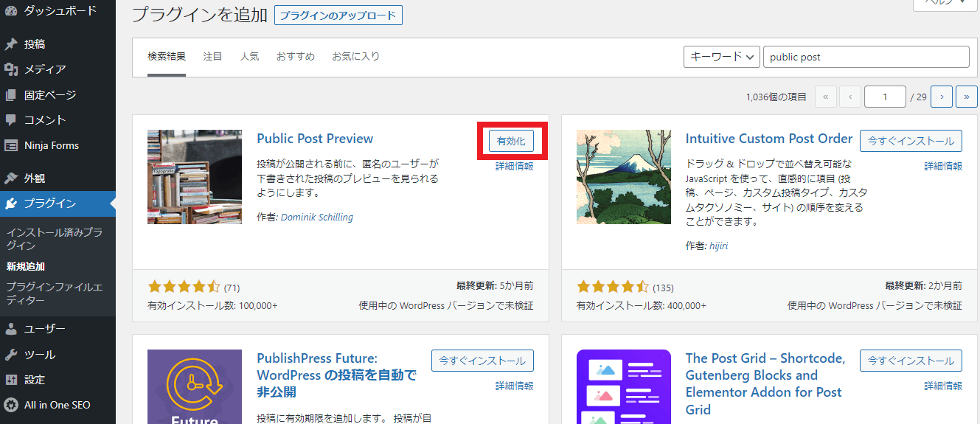The height and width of the screenshot is (424, 980).
Task: Open the Appearance paintbrush icon
Action: coord(11,178)
